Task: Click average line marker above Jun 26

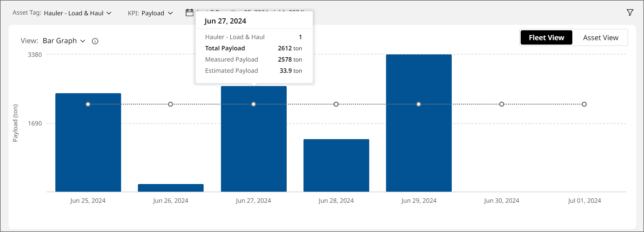Action: 171,104
